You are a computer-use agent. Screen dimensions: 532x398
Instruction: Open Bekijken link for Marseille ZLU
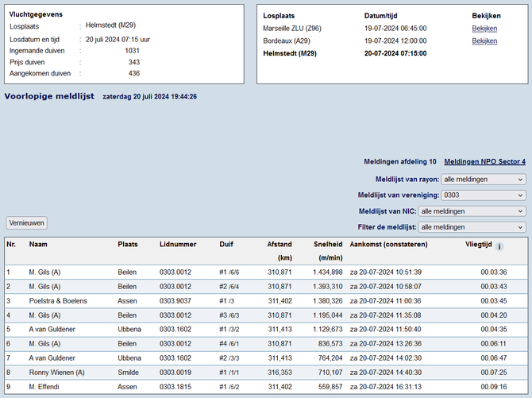coord(484,29)
